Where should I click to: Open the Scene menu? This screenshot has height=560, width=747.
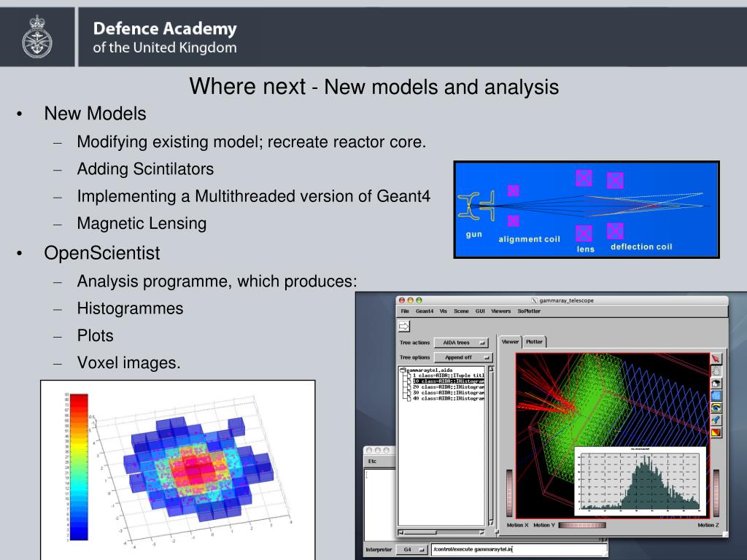click(x=461, y=311)
